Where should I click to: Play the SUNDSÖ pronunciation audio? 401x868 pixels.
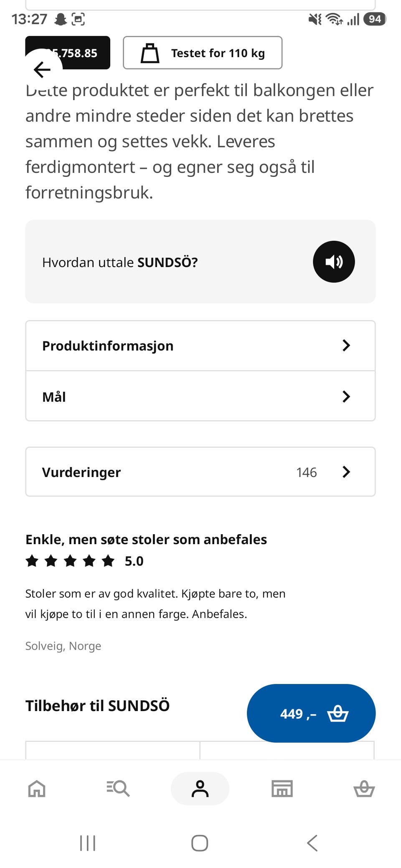(x=334, y=262)
